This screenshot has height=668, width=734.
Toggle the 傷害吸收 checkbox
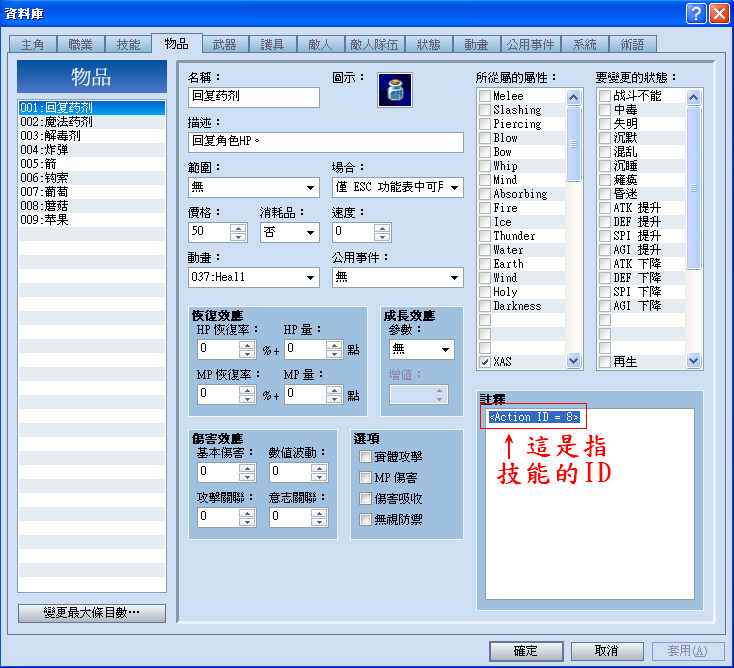365,499
